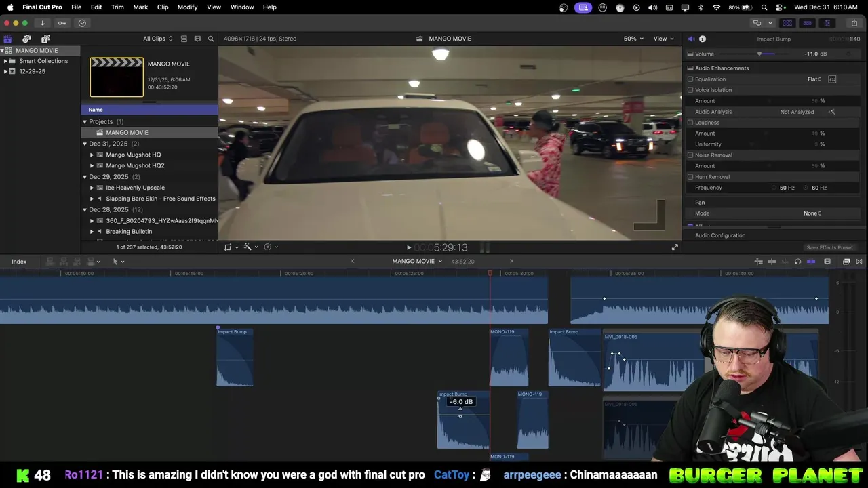
Task: Open the clip appearance filmstrip icon
Action: pyautogui.click(x=197, y=39)
